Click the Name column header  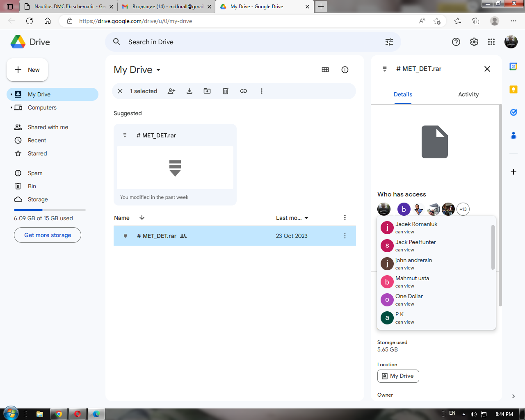point(122,218)
